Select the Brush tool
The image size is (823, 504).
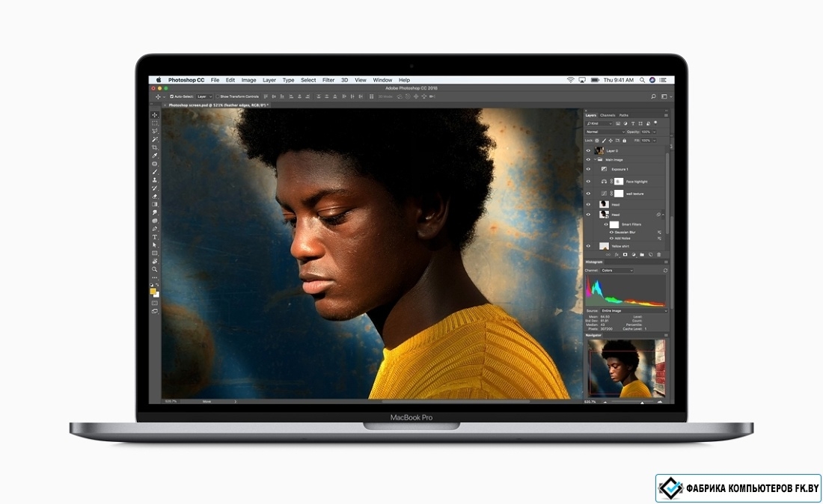155,171
